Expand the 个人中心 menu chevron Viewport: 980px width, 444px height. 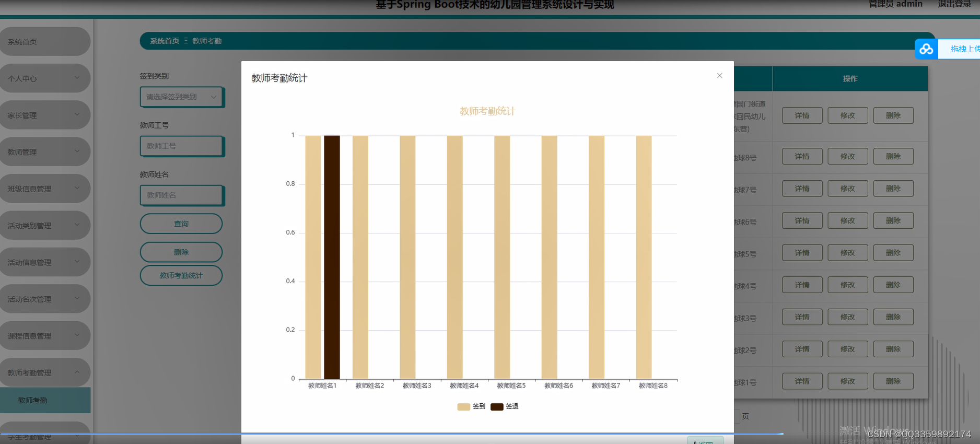tap(77, 78)
